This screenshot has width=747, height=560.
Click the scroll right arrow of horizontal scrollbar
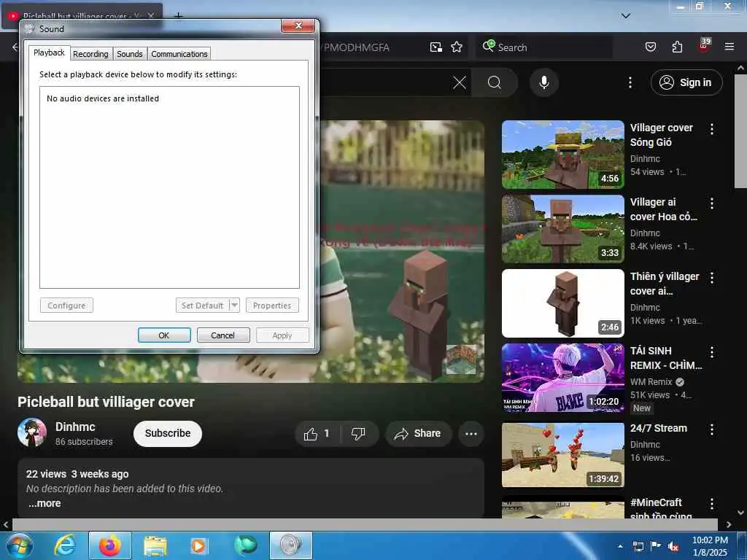(x=729, y=524)
